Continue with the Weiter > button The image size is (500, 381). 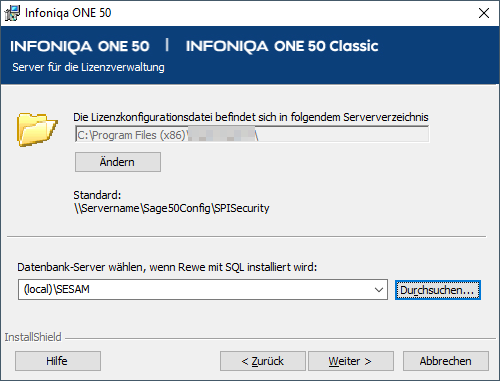[351, 361]
